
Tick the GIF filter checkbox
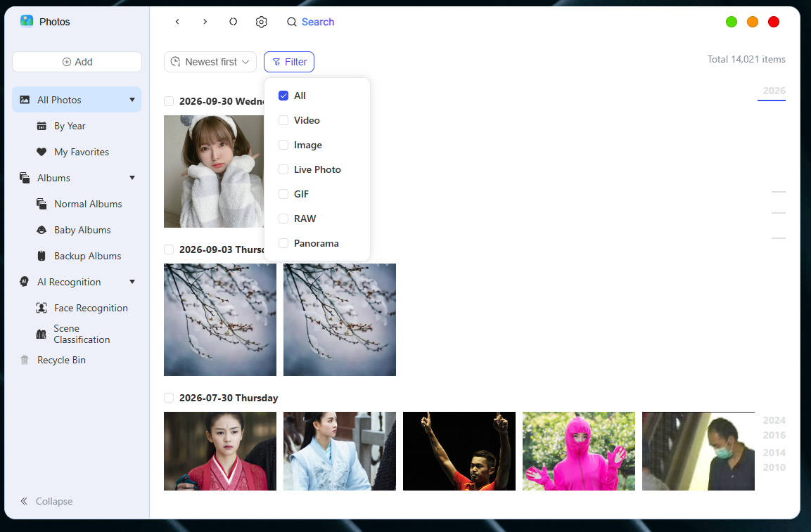pos(283,194)
